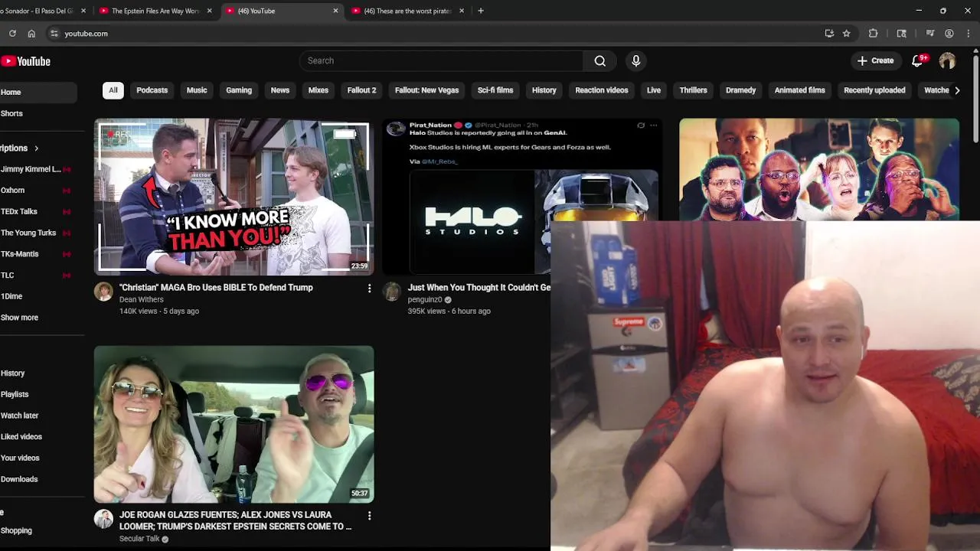The image size is (980, 551).
Task: Open the notifications bell
Action: [917, 61]
